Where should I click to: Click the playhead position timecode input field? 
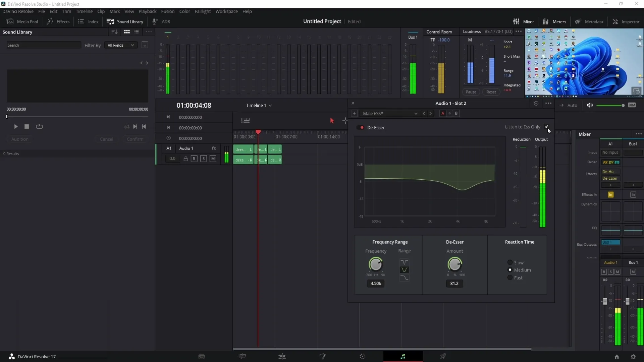(194, 105)
